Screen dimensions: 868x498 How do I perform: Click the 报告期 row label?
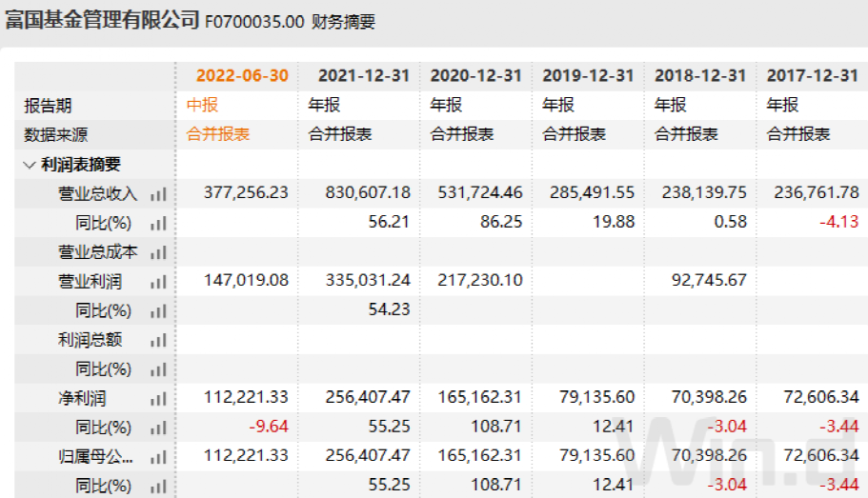coord(48,106)
